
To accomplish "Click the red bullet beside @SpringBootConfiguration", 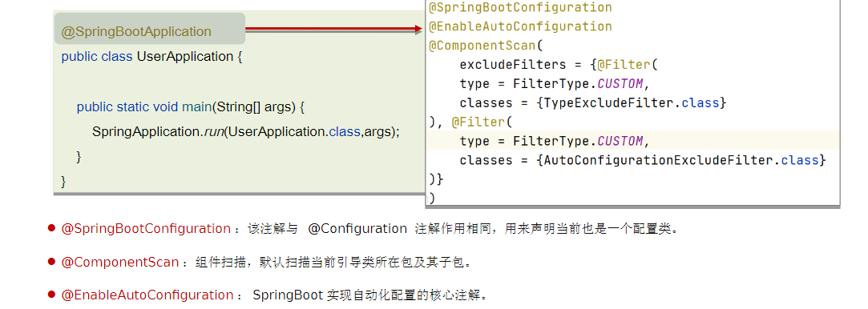I will coord(51,227).
